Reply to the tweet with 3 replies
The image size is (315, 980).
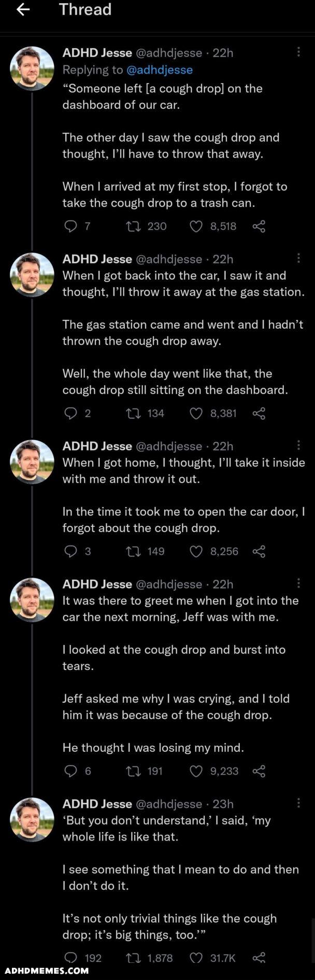[70, 551]
